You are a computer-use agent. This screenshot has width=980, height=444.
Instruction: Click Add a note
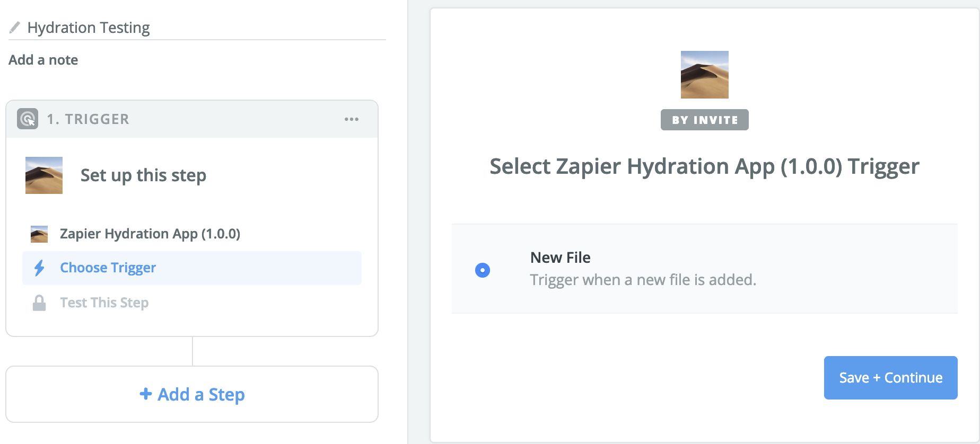43,60
